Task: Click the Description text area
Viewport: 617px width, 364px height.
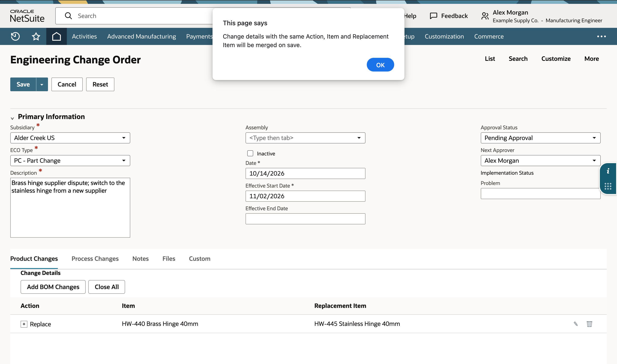Action: [70, 207]
